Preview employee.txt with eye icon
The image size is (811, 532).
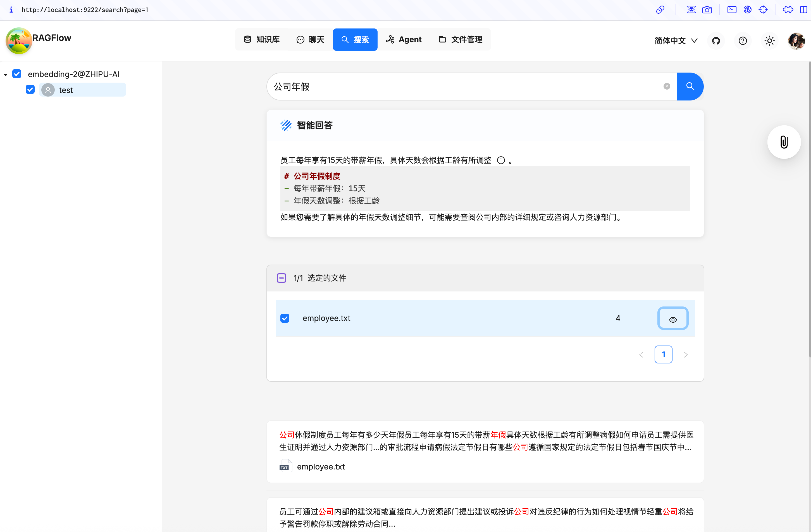click(x=673, y=319)
